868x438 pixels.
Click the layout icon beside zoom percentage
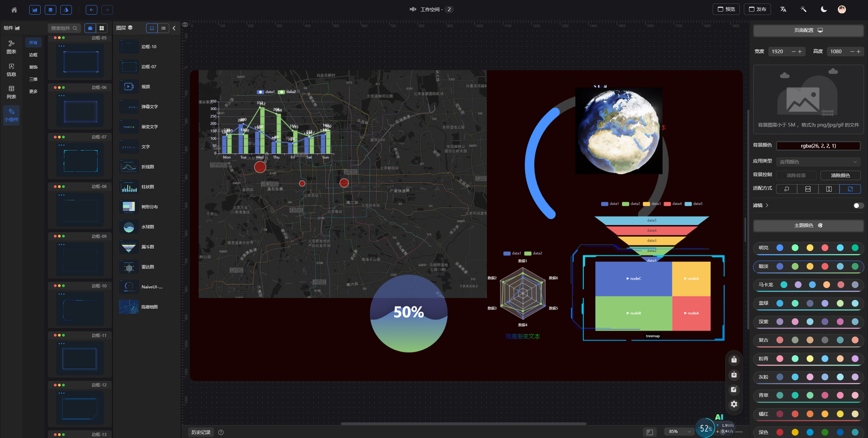650,432
